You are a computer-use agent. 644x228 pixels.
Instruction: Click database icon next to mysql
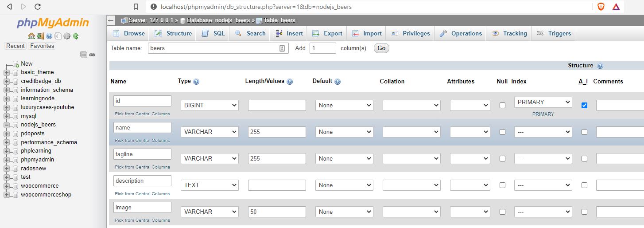16,116
